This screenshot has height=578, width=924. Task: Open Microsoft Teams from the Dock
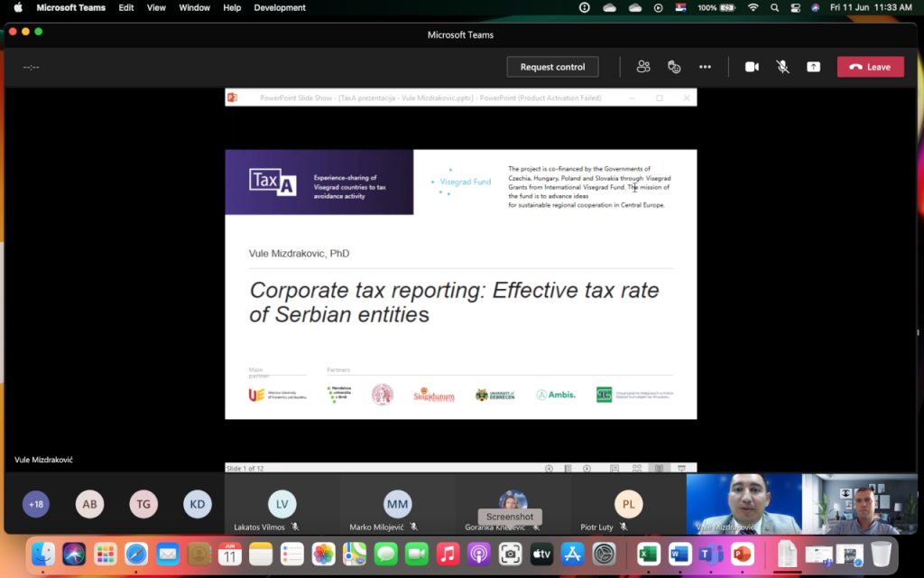(711, 554)
